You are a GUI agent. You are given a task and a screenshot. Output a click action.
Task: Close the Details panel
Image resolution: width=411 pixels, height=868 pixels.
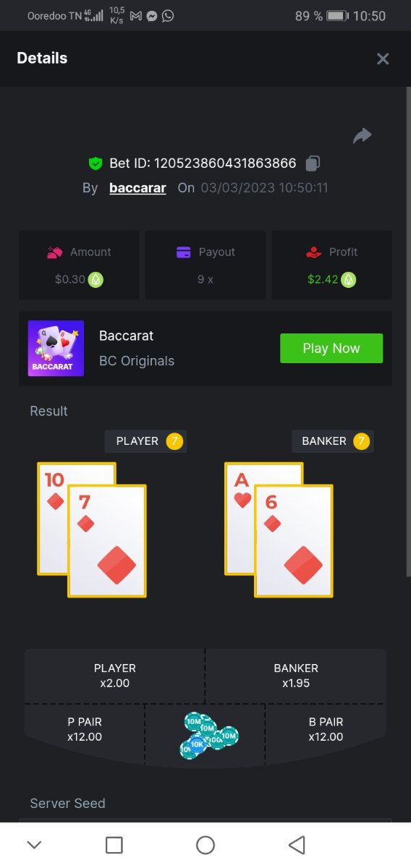click(x=383, y=59)
